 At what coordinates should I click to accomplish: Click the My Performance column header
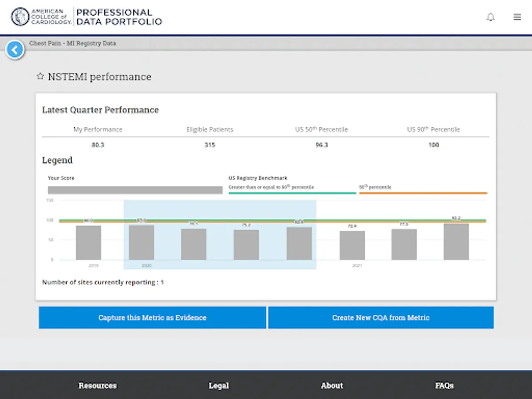point(98,129)
